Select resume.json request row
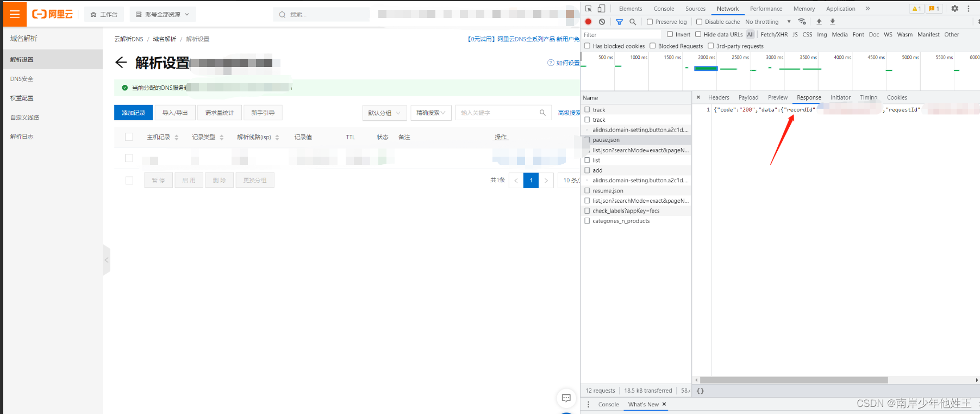This screenshot has width=980, height=414. coord(636,190)
